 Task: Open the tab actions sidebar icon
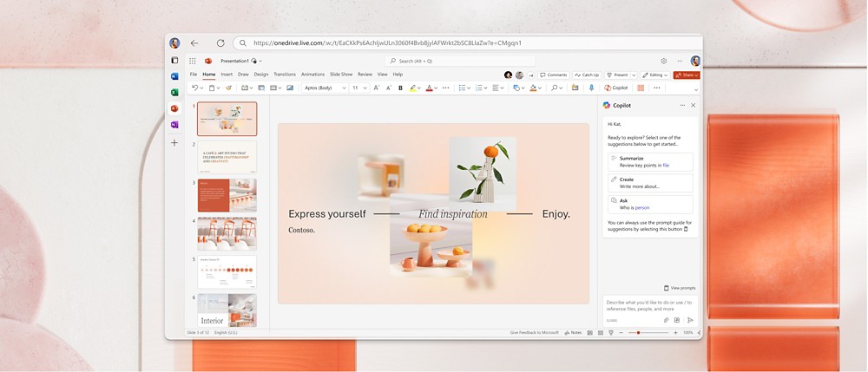(174, 60)
